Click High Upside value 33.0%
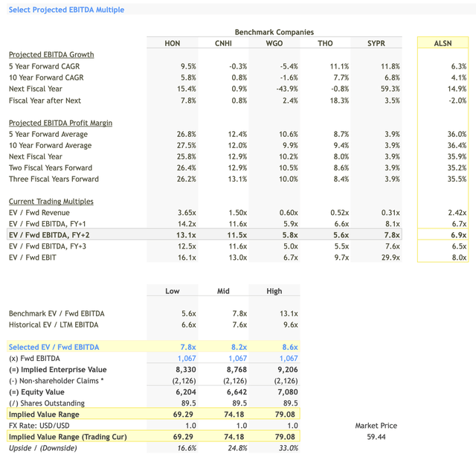476x454 pixels. (x=289, y=448)
